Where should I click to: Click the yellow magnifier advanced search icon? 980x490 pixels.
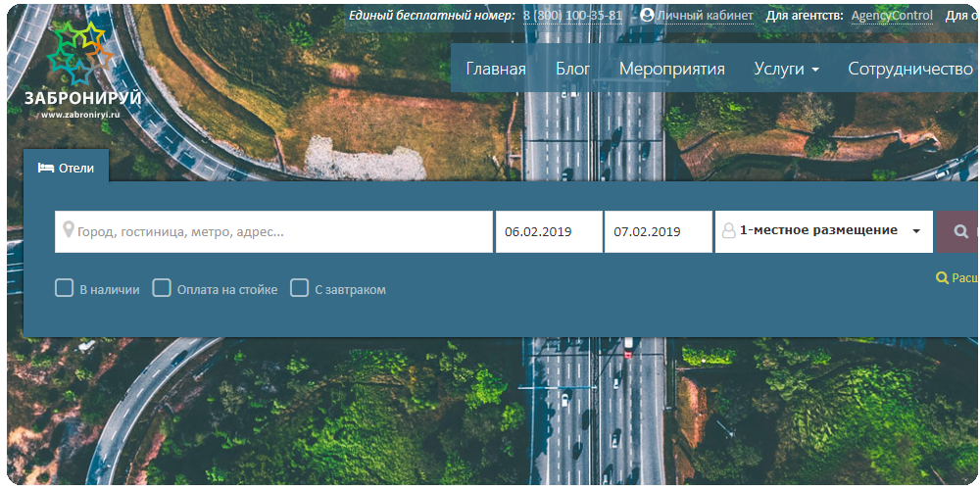pyautogui.click(x=942, y=278)
